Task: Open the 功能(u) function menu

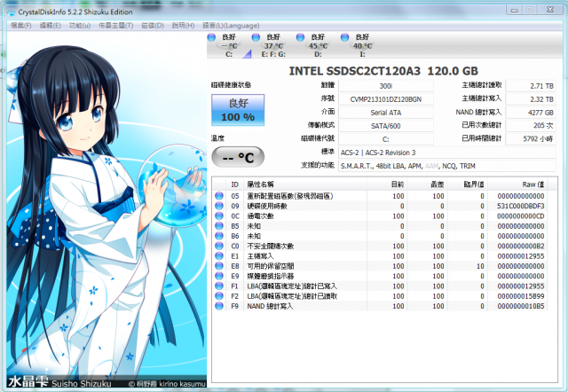Action: tap(80, 26)
